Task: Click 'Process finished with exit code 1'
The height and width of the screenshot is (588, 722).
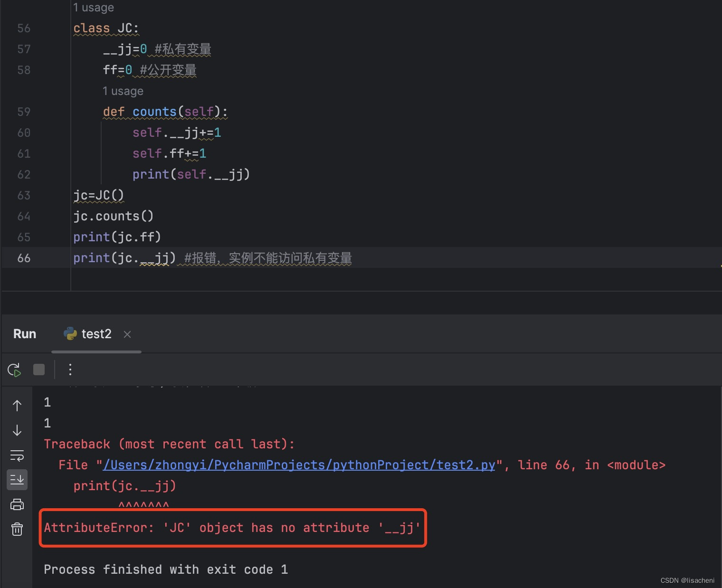Action: [x=166, y=569]
